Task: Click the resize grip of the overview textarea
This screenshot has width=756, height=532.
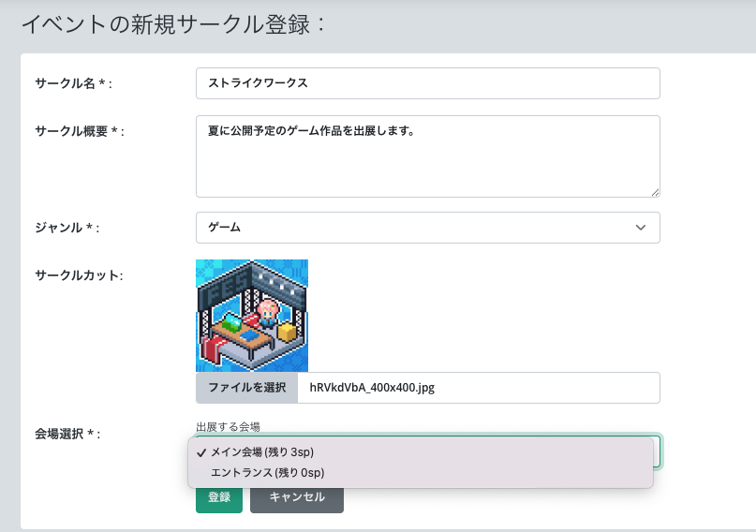Action: pos(655,192)
